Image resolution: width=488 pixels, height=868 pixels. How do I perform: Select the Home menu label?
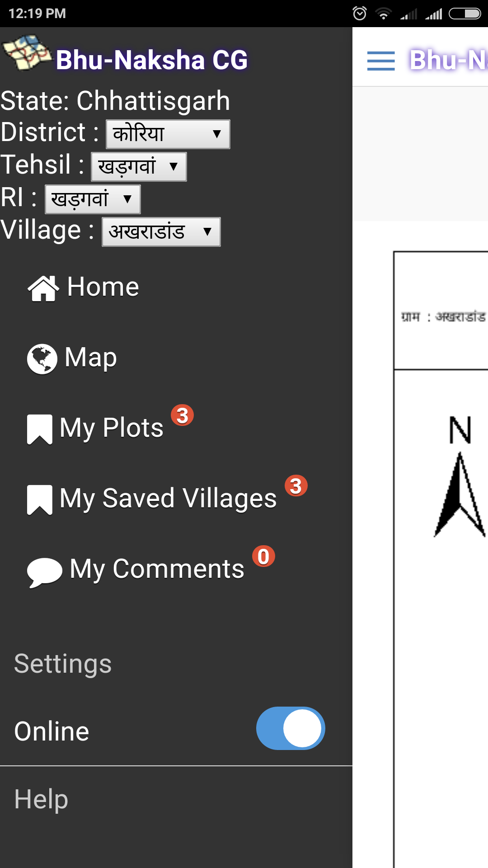(x=103, y=287)
